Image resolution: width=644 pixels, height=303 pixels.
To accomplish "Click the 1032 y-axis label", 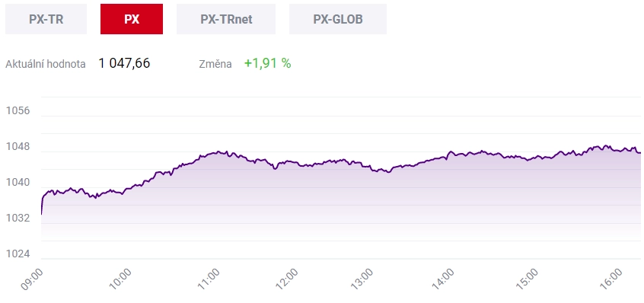I will [x=18, y=218].
